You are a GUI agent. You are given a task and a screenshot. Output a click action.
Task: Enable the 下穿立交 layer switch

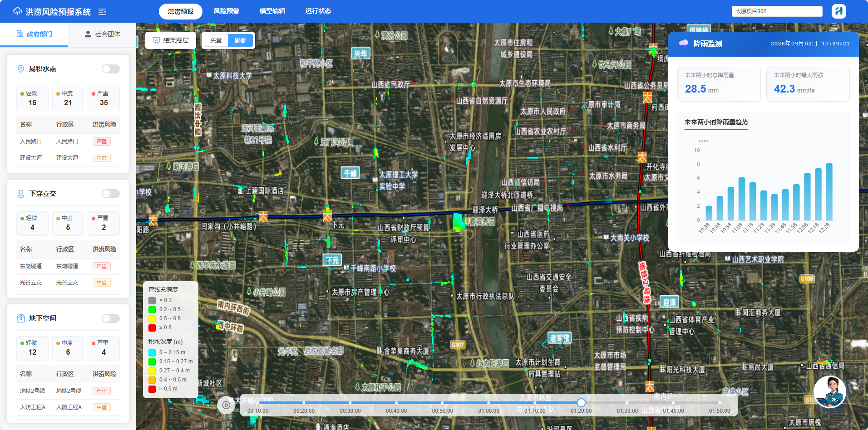[111, 194]
